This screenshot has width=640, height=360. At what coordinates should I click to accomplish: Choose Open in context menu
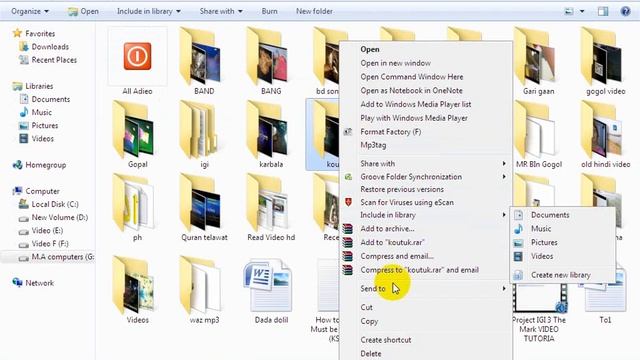click(370, 49)
